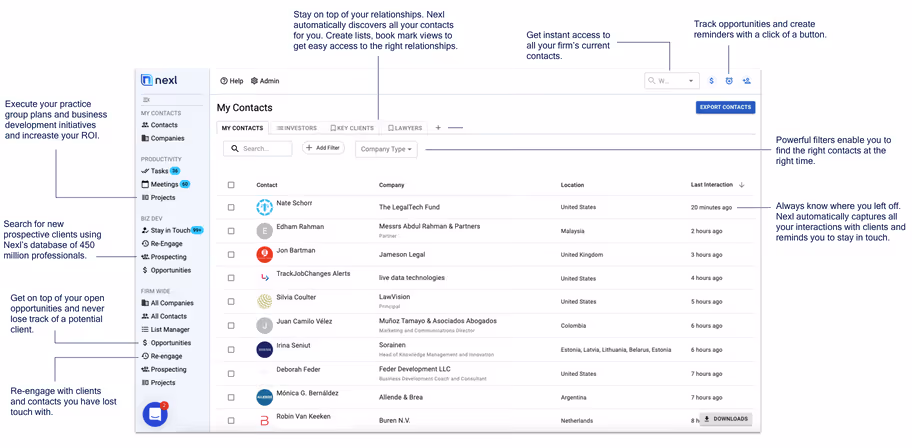Click into contacts Search field

[258, 148]
